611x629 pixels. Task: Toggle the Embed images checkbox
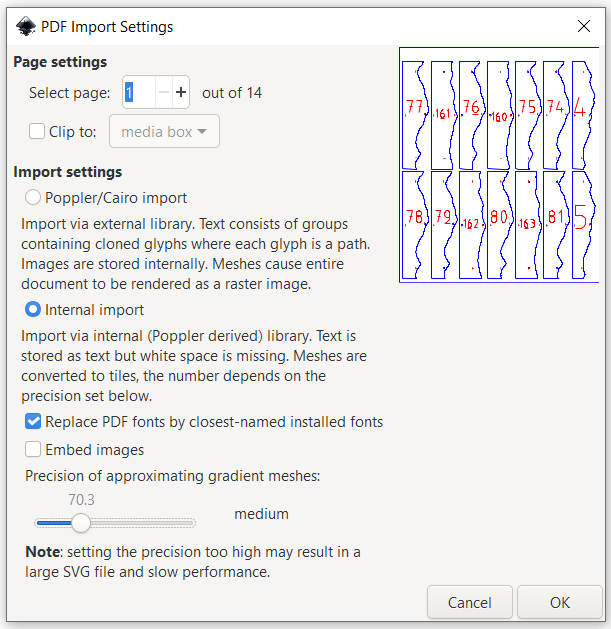34,450
